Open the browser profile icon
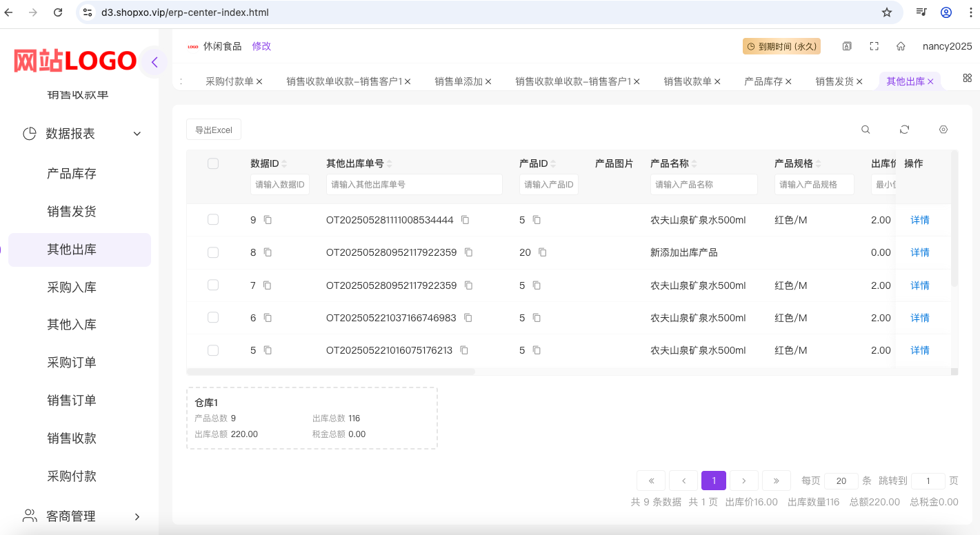 point(946,12)
